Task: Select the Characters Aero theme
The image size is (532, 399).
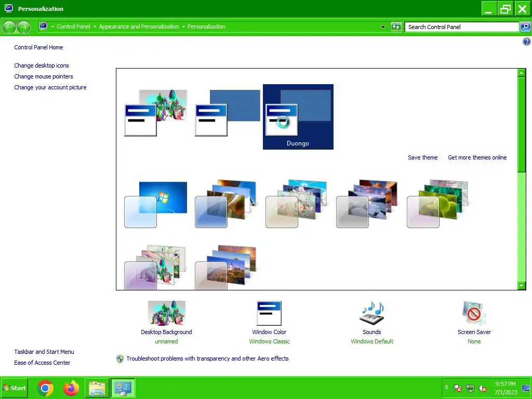Action: [x=296, y=204]
